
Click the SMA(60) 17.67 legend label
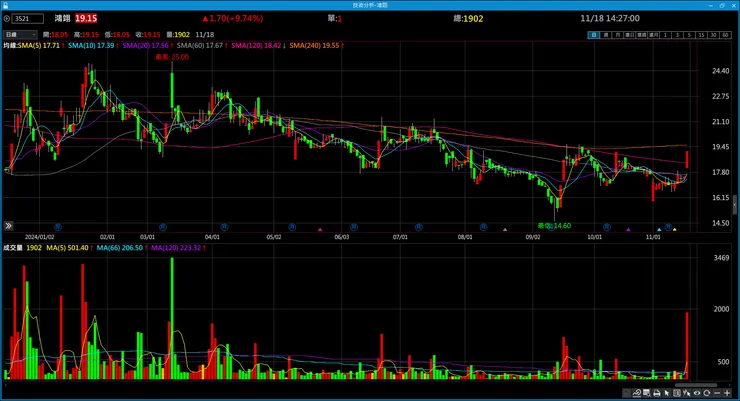coord(200,46)
